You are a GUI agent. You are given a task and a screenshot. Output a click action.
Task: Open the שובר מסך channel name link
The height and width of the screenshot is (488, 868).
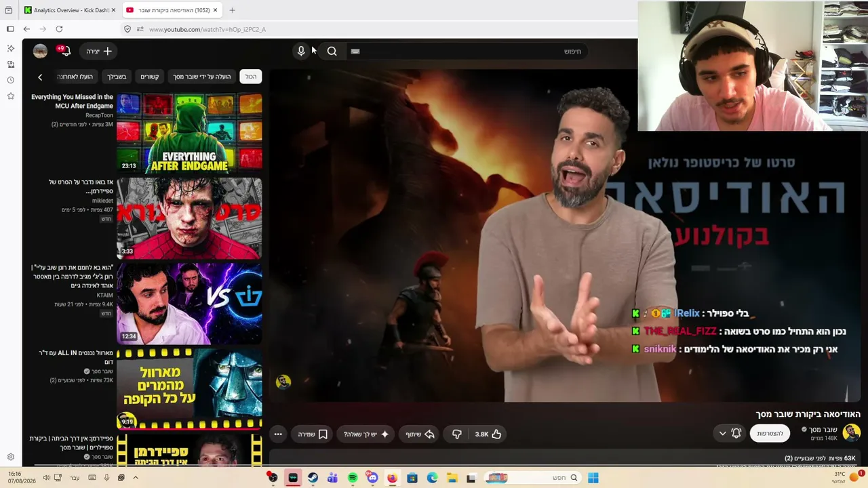(x=823, y=429)
